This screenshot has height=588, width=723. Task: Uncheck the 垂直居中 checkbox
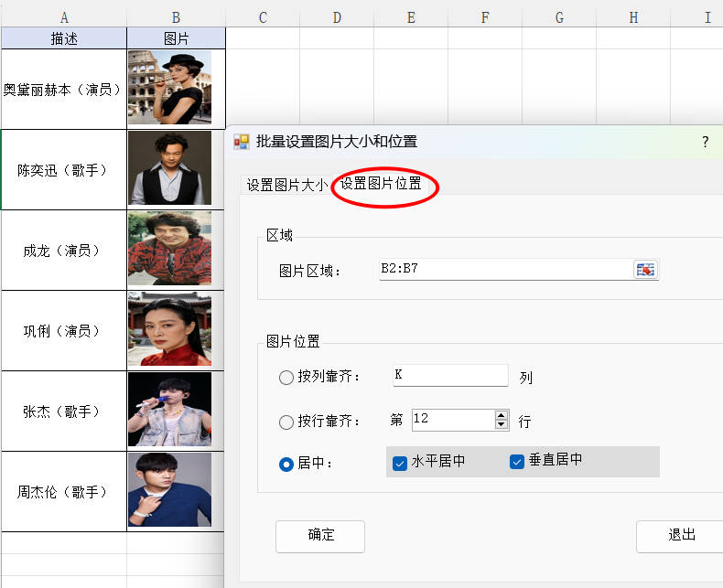tap(516, 462)
